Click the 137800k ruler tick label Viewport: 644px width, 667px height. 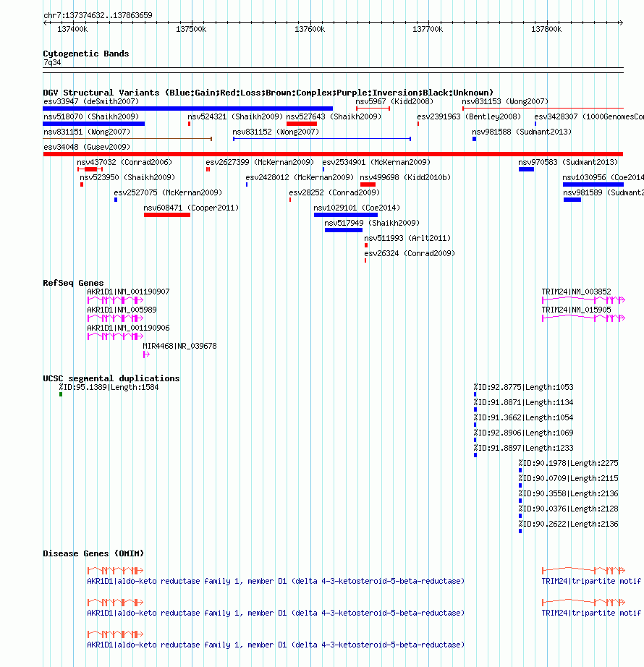tap(546, 29)
